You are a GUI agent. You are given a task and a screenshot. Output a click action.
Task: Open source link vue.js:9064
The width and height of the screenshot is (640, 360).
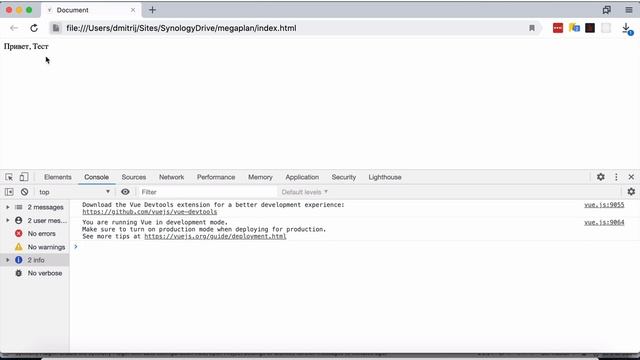(x=604, y=222)
